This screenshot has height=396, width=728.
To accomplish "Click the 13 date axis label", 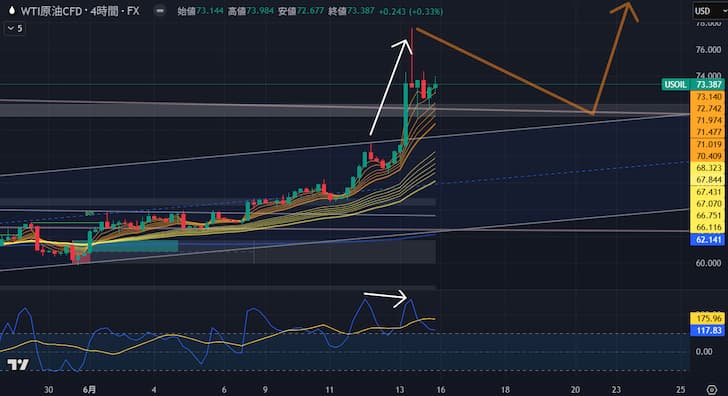I will pos(399,390).
